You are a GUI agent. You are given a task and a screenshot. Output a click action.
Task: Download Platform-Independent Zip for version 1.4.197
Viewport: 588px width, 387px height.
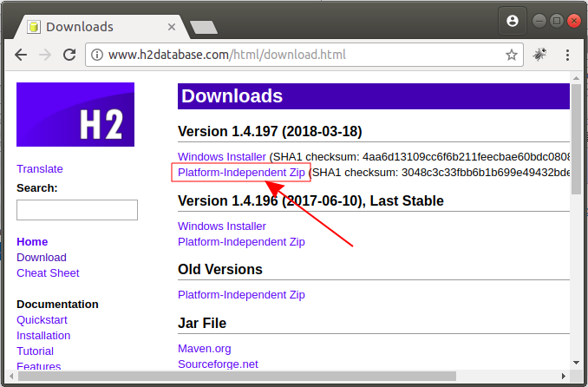241,173
